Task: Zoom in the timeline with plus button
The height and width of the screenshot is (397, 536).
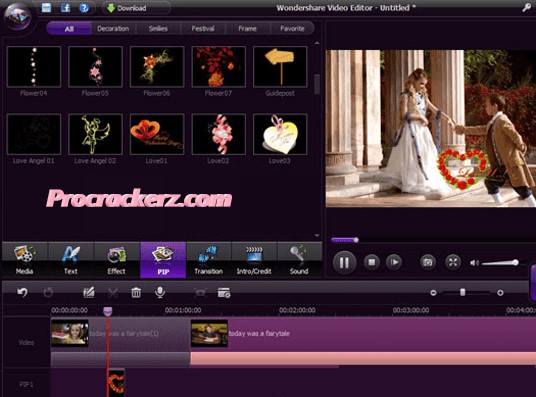Action: pos(500,293)
